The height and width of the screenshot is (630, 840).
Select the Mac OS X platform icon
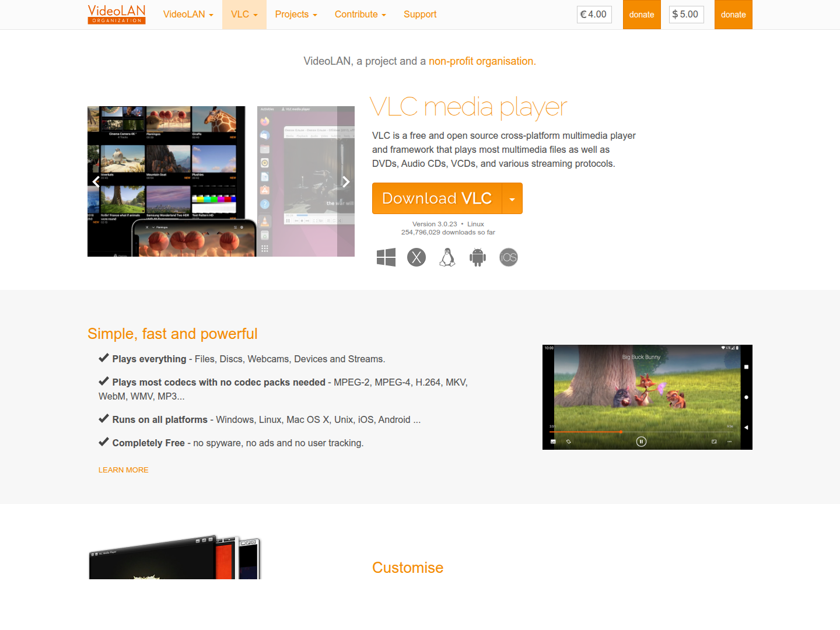[416, 257]
